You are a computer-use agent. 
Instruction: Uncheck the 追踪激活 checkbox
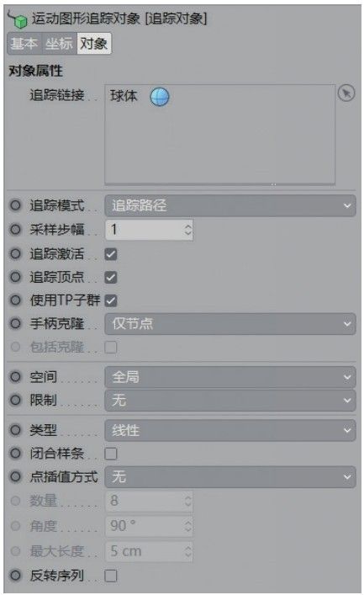coord(111,254)
